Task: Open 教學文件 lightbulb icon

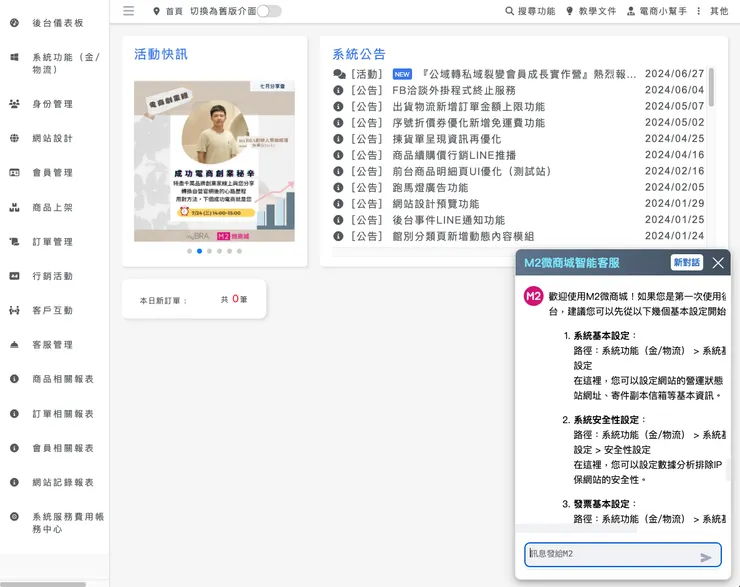Action: (x=570, y=11)
